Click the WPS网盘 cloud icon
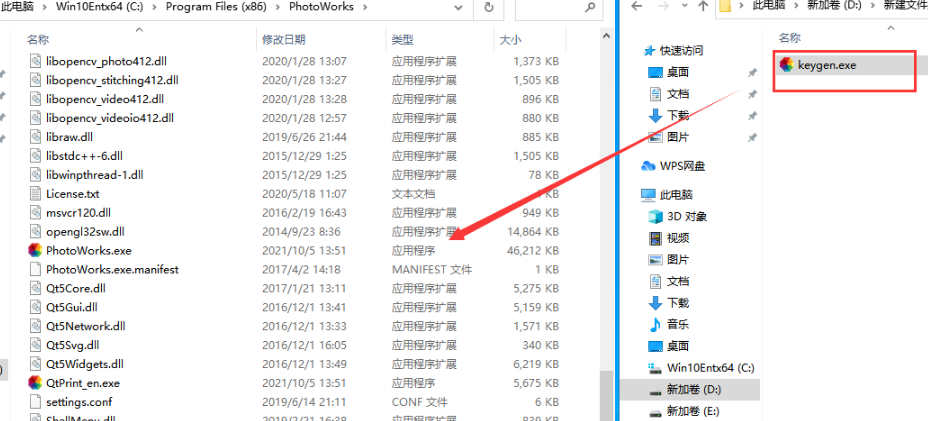Screen dimensions: 928x421 point(649,166)
